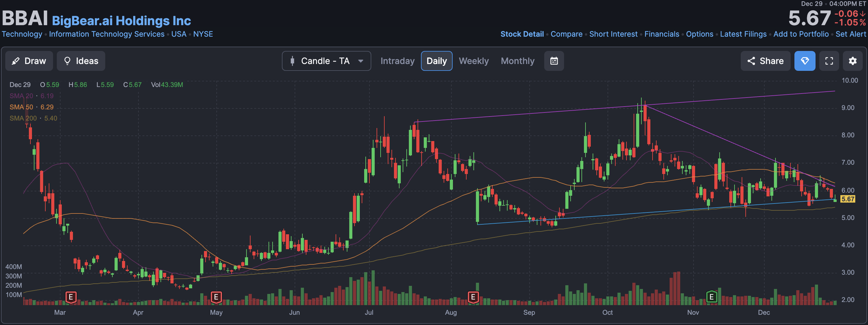868x325 pixels.
Task: Open the calendar date range icon
Action: (x=554, y=61)
